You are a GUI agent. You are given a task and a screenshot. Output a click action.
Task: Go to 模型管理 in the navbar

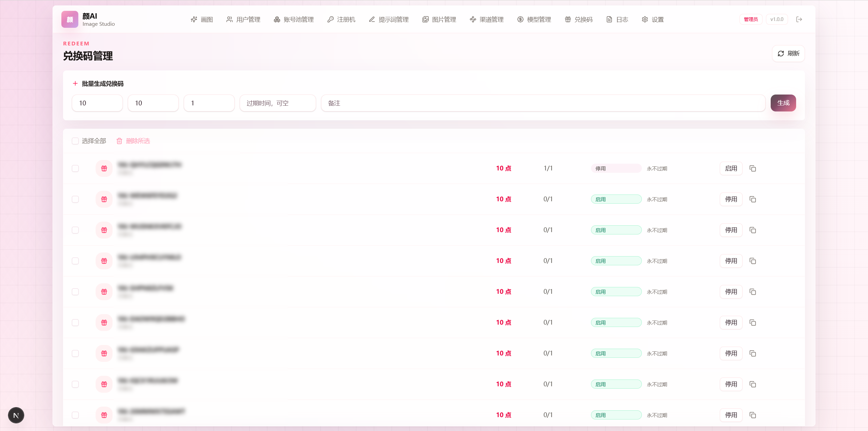[x=534, y=19]
